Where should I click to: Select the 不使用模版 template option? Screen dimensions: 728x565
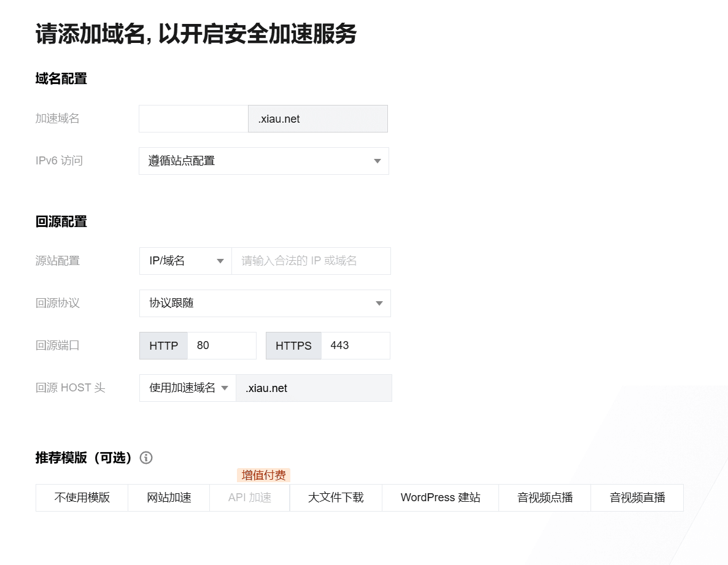(82, 498)
